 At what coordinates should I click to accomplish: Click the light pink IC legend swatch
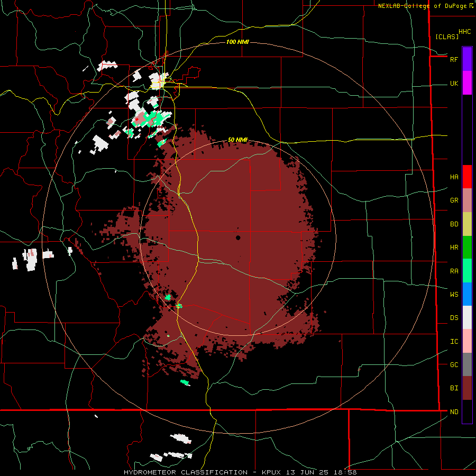click(x=467, y=341)
